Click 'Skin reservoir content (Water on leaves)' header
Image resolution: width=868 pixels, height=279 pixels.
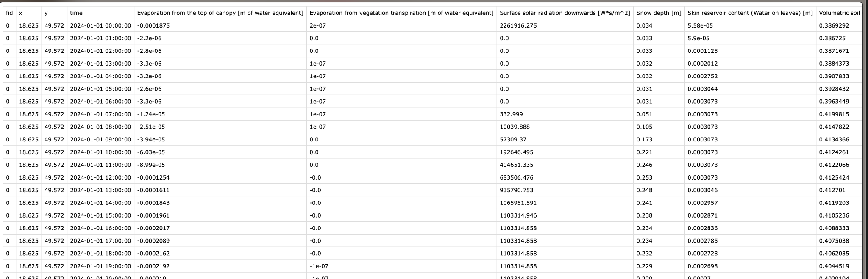tap(750, 13)
